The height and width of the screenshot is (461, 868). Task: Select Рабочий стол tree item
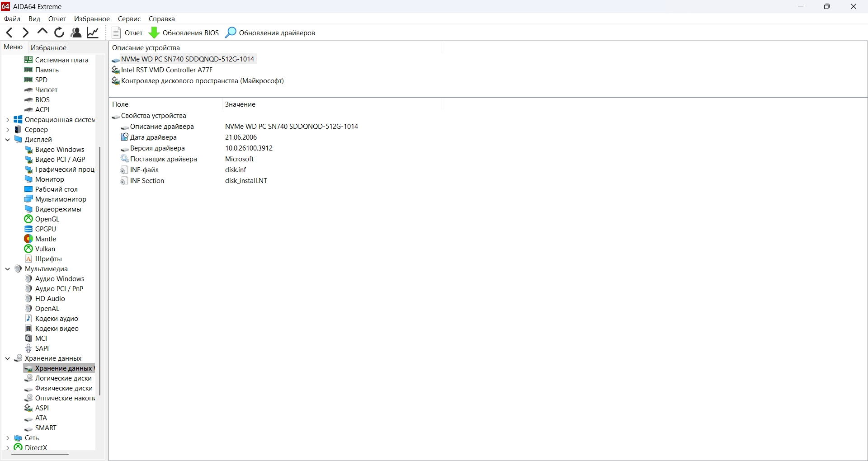[x=51, y=189]
